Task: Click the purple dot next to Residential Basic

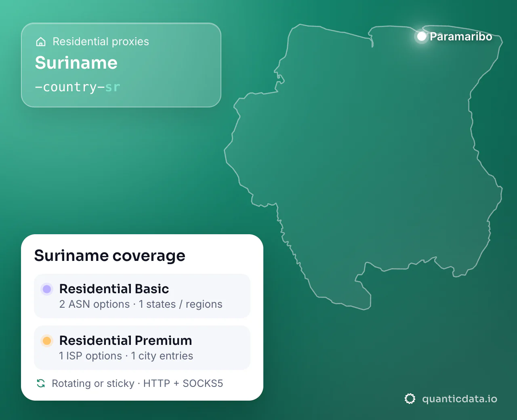Action: click(47, 289)
